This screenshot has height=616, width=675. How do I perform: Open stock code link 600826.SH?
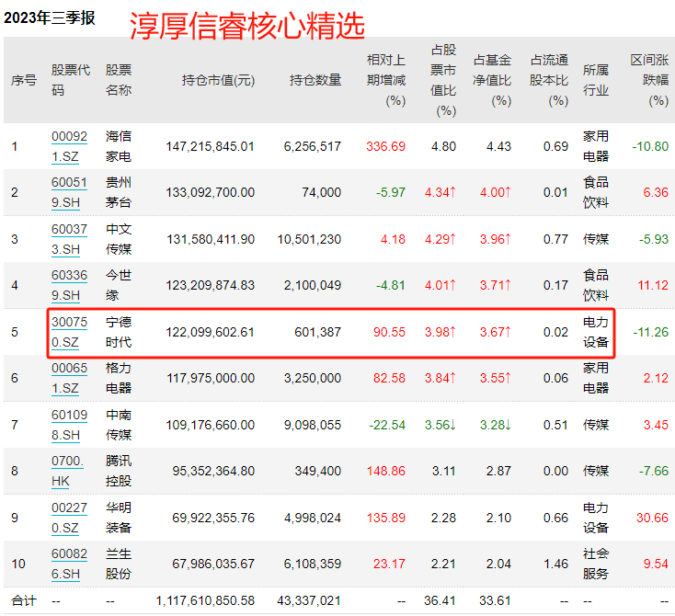(69, 564)
